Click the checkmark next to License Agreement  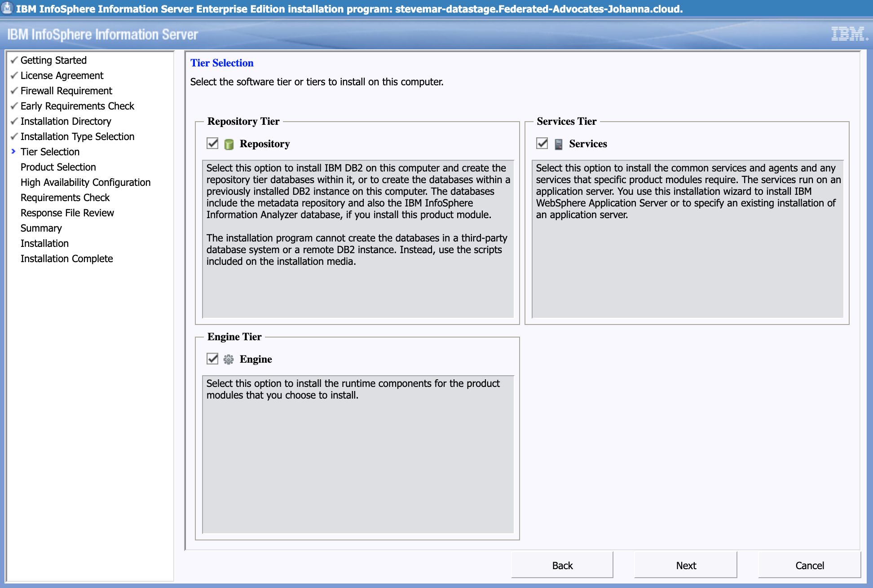[14, 75]
